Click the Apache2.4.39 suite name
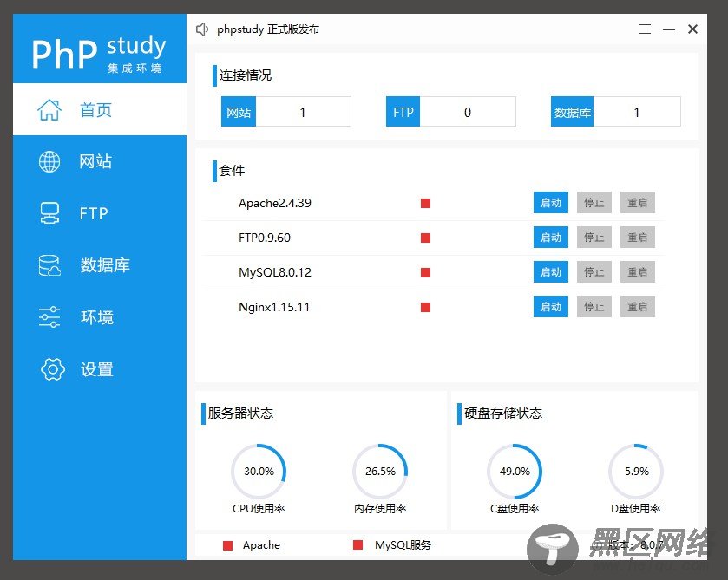 coord(275,203)
